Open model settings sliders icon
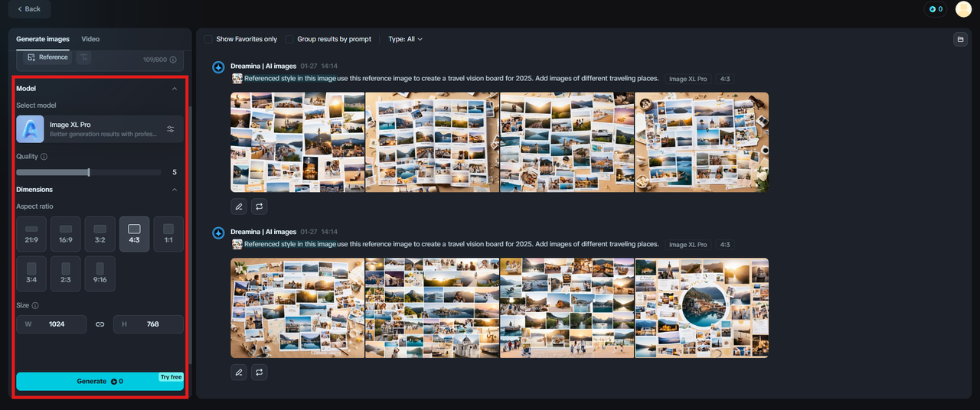The width and height of the screenshot is (980, 410). pos(171,129)
